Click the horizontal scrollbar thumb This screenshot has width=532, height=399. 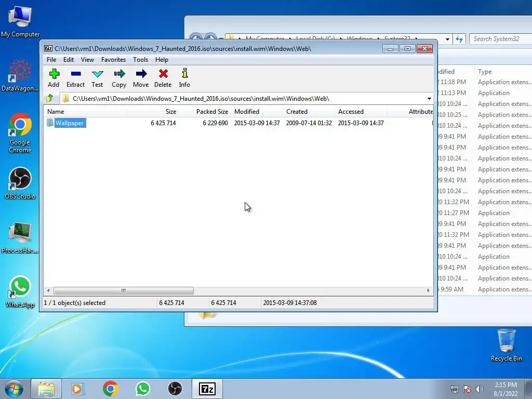124,290
